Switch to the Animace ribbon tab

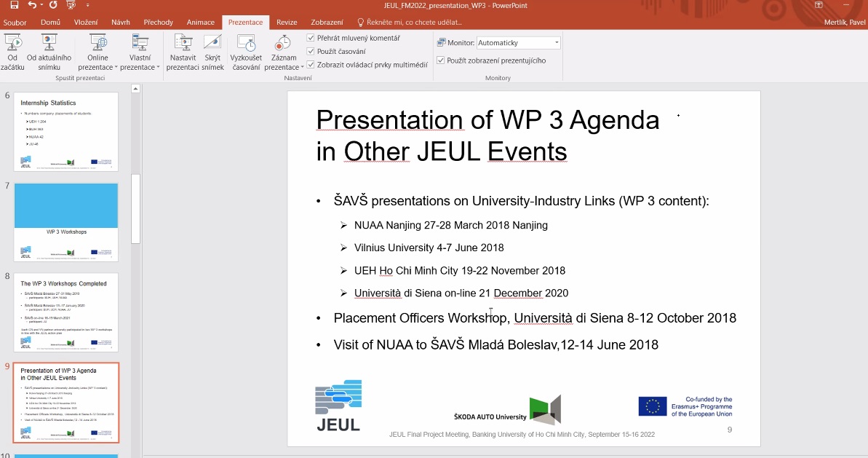point(200,22)
